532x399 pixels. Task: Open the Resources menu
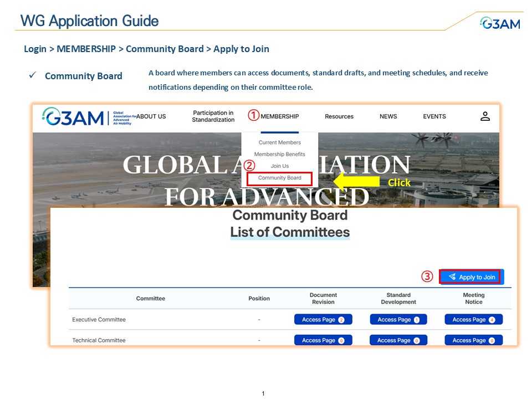[x=339, y=116]
